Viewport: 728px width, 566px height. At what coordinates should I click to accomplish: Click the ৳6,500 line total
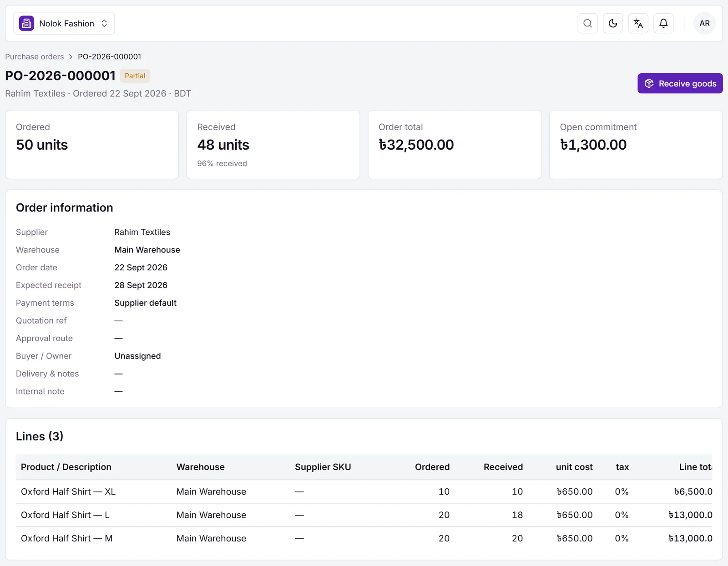coord(693,491)
